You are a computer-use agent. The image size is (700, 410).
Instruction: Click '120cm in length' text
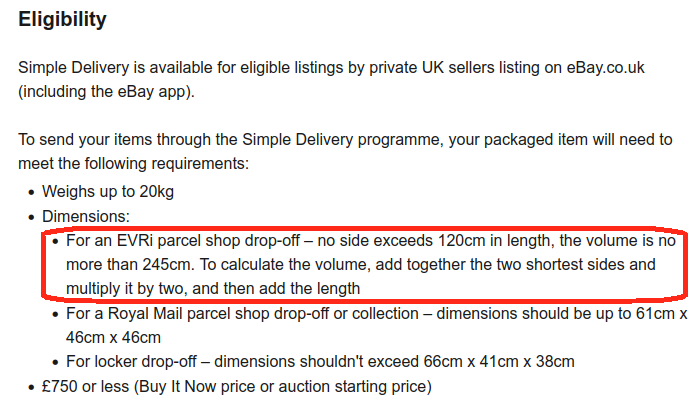(494, 241)
